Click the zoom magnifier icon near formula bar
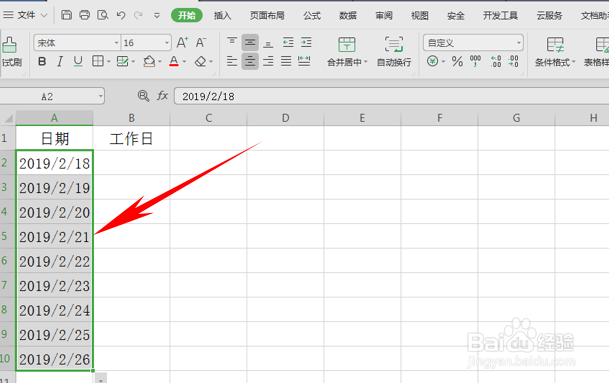Screen dimensions: 609x383 click(143, 96)
